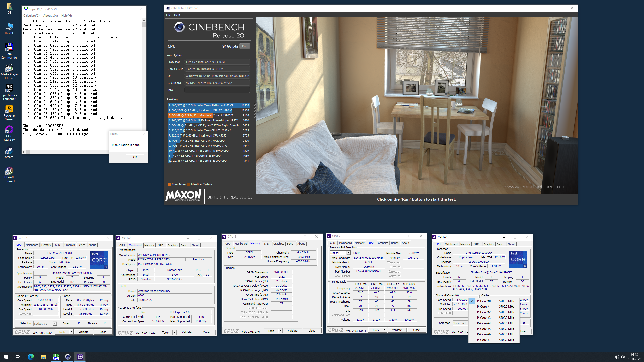Click the Cinebench Info input field
This screenshot has height=362, width=644.
point(217,90)
